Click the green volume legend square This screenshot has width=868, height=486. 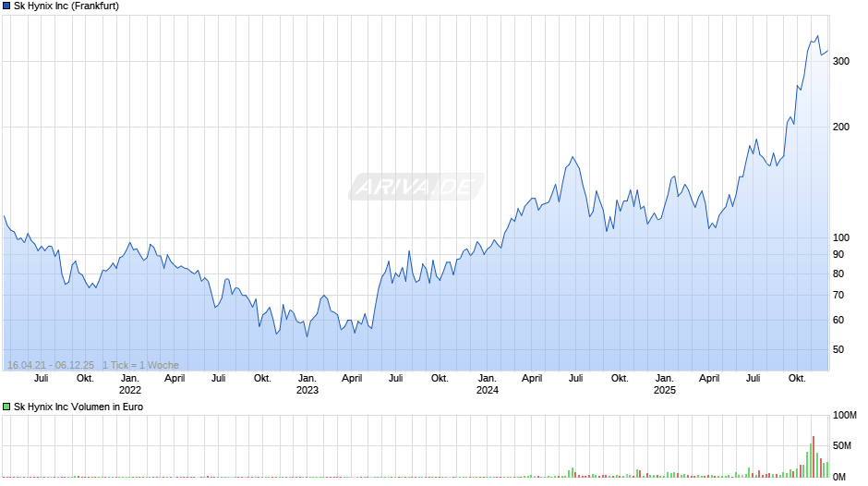click(x=6, y=407)
